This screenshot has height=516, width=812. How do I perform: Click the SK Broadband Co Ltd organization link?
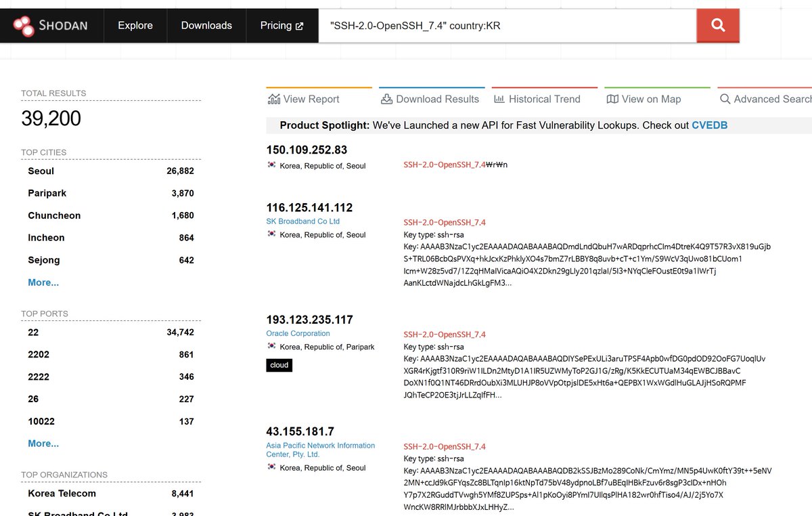[x=303, y=221]
